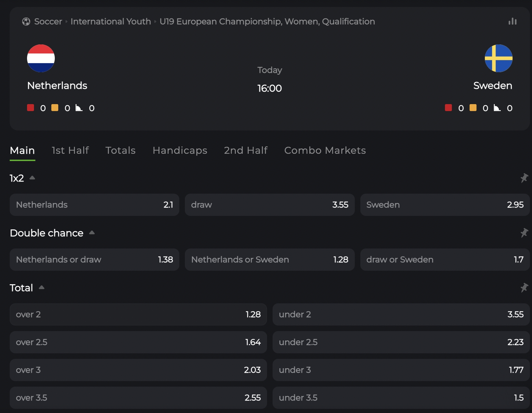Go to Soccer breadcrumb link
Viewport: 532px width, 413px height.
(x=48, y=22)
